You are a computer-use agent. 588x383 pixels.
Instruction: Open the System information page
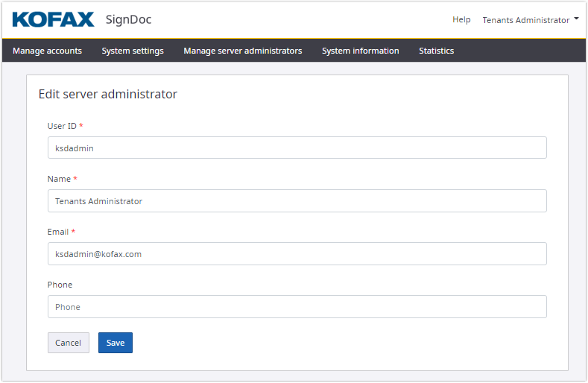pyautogui.click(x=360, y=51)
